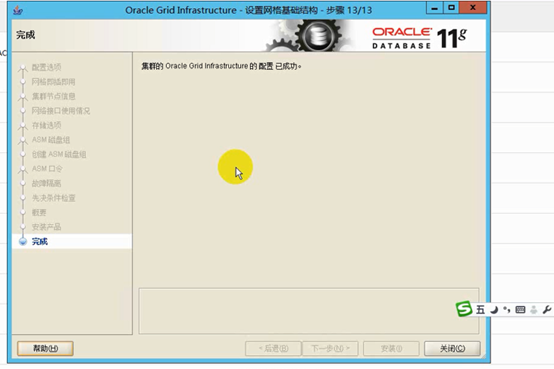Click the empty details text area
554x369 pixels.
click(309, 311)
